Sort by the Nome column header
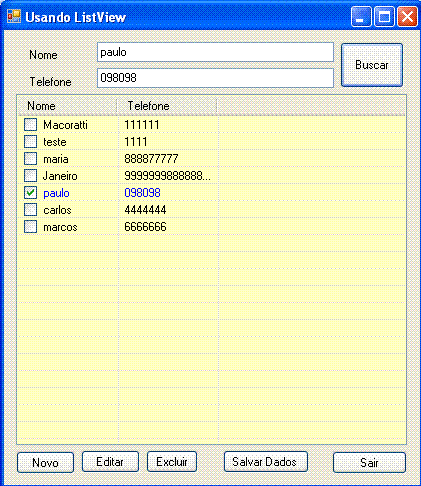Image resolution: width=421 pixels, height=486 pixels. 67,106
